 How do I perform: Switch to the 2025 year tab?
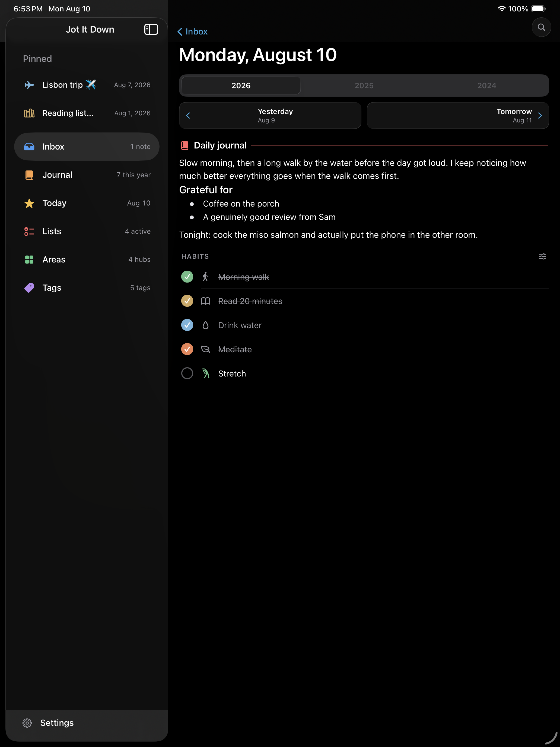coord(364,86)
